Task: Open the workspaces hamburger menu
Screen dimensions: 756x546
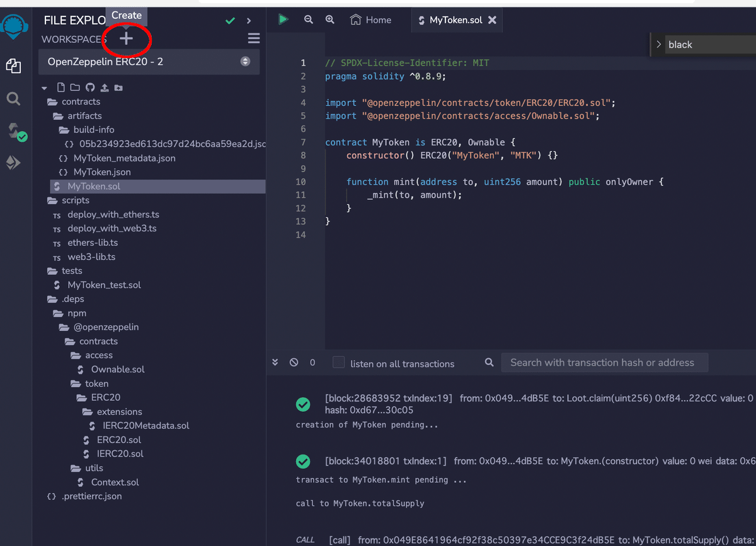Action: click(253, 39)
